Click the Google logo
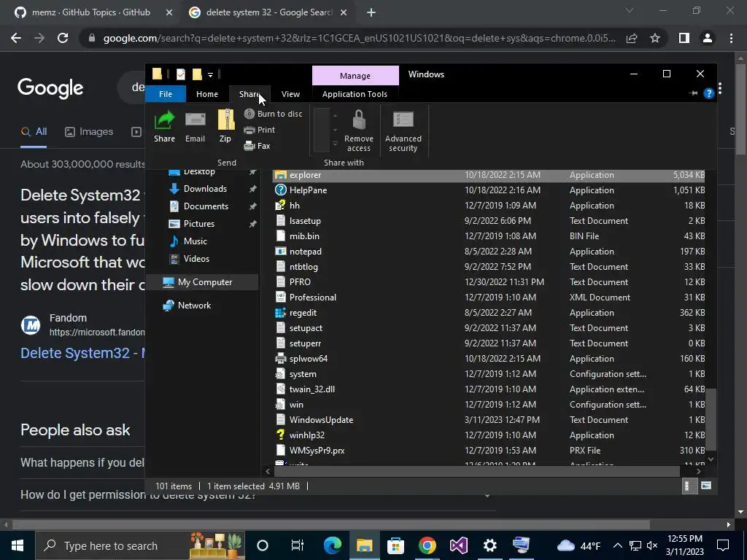 (x=50, y=88)
